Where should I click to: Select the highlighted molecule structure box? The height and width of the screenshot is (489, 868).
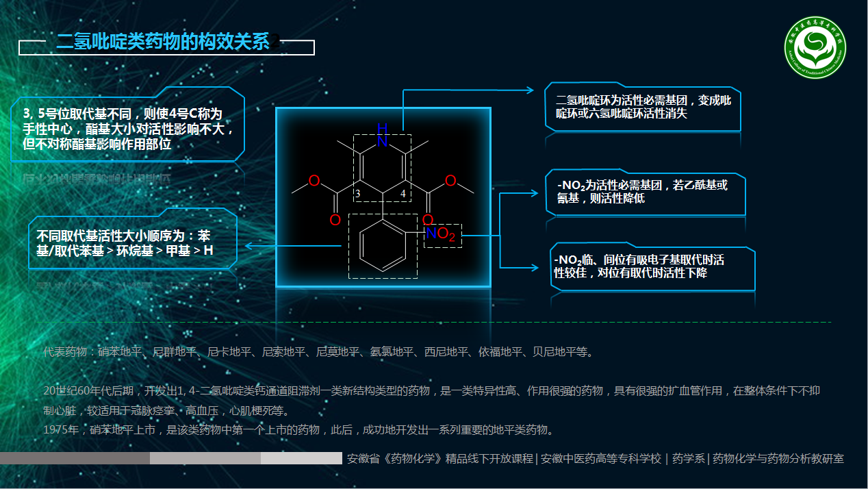(x=383, y=195)
